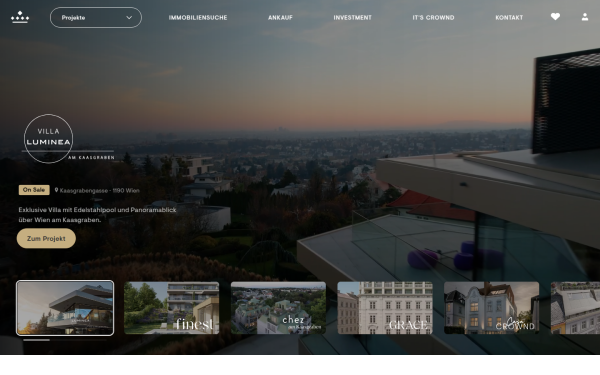Open the user account icon
Viewport: 600px width, 375px height.
585,17
